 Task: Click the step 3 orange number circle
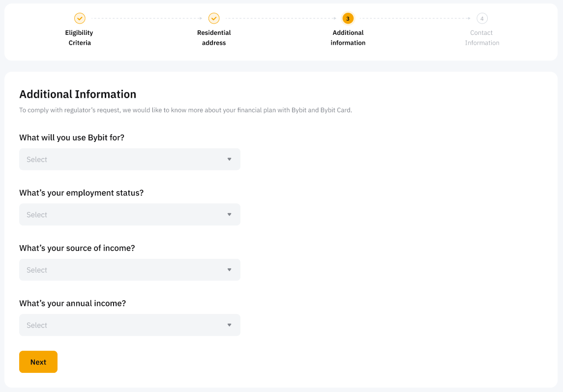pyautogui.click(x=348, y=18)
